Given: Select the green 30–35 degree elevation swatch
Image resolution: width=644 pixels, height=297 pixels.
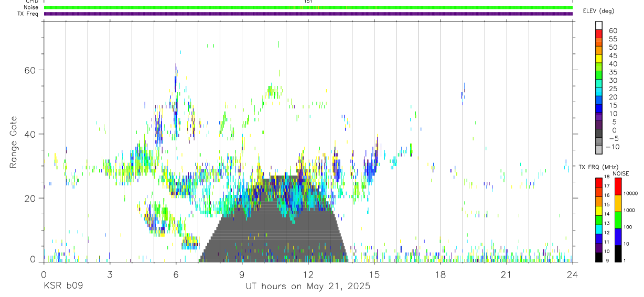Looking at the screenshot, I should point(599,76).
